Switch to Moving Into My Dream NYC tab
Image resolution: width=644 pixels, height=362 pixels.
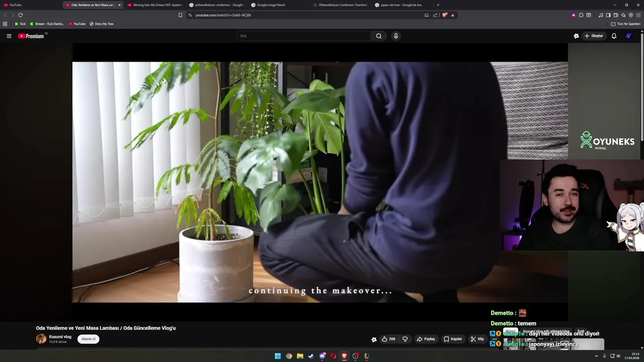(x=155, y=5)
